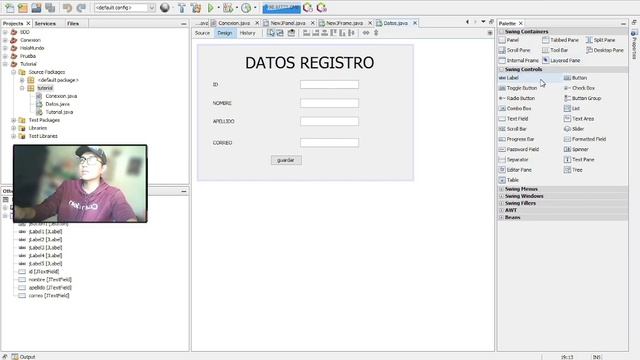Click the guardar button on the form
Image resolution: width=640 pixels, height=360 pixels.
(x=286, y=160)
